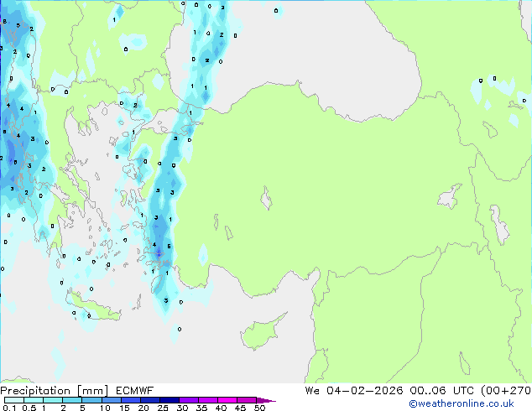Click the '04-02-2026' forecast date text
Screen dimensions: 532x411
[365, 390]
